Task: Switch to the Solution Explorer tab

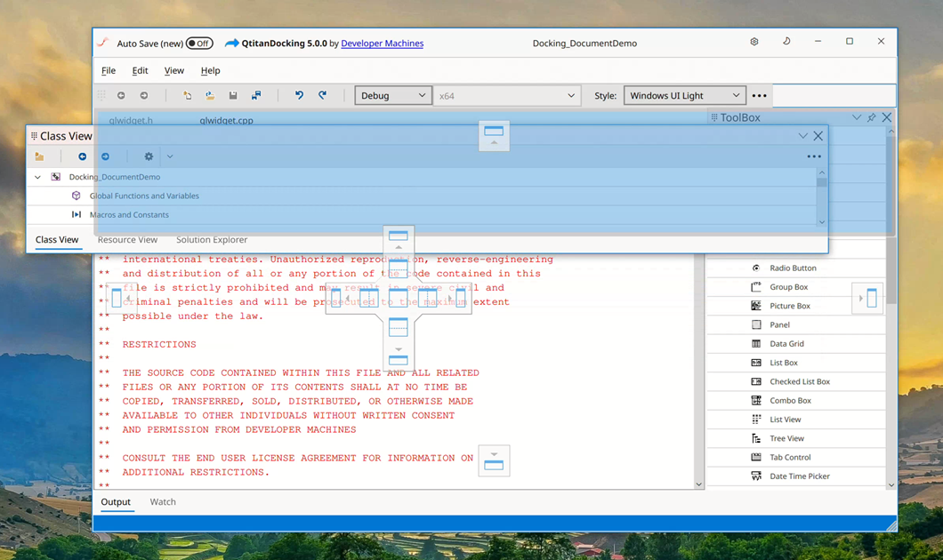Action: [x=211, y=239]
